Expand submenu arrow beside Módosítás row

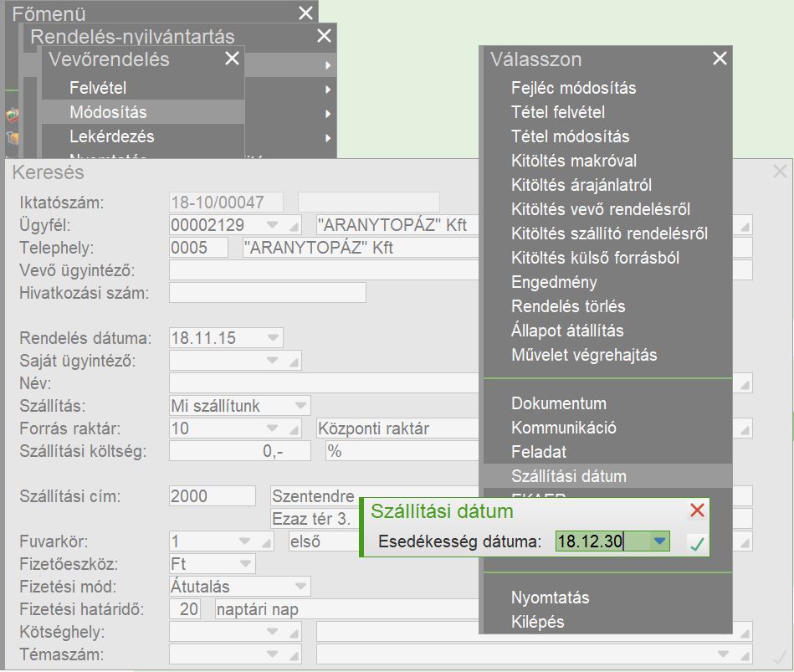point(328,114)
